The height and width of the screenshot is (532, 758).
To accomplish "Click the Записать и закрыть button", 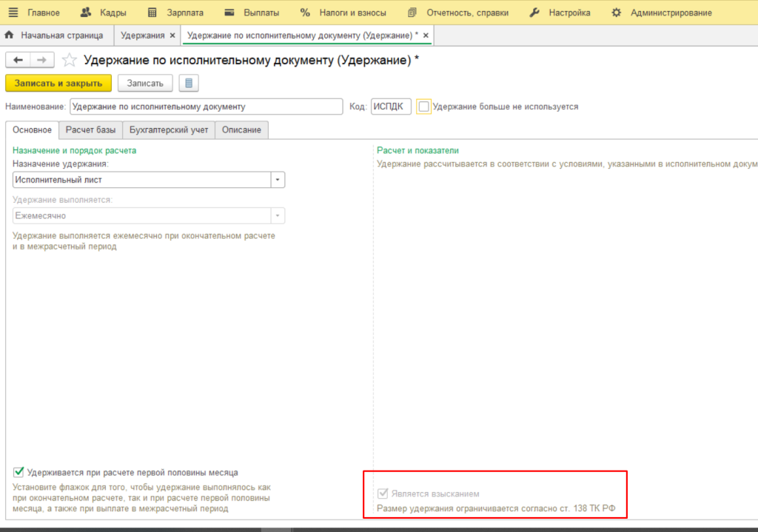I will tap(58, 83).
